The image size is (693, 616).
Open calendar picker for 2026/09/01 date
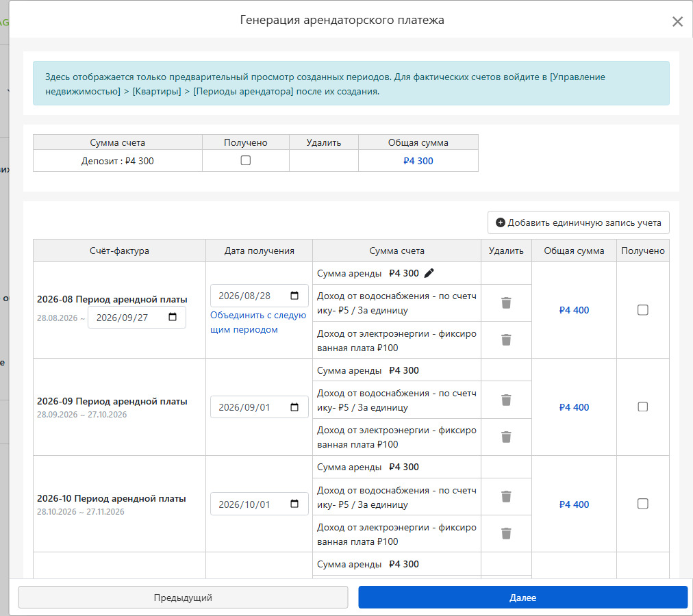click(294, 407)
